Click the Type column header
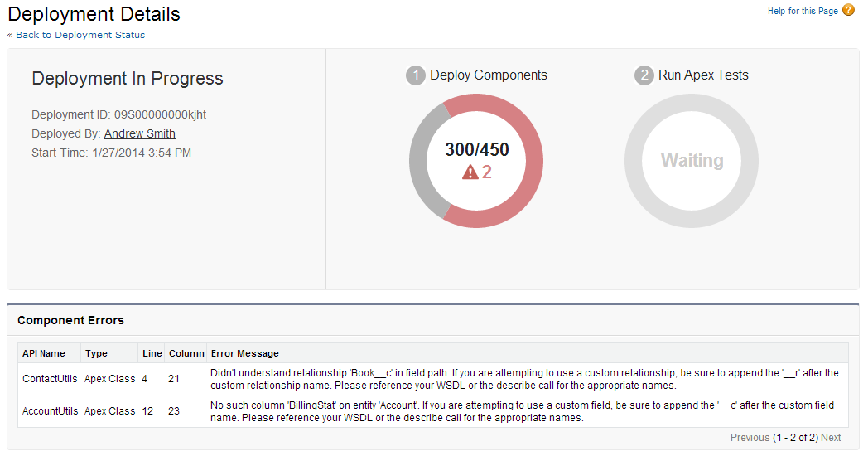 (96, 353)
